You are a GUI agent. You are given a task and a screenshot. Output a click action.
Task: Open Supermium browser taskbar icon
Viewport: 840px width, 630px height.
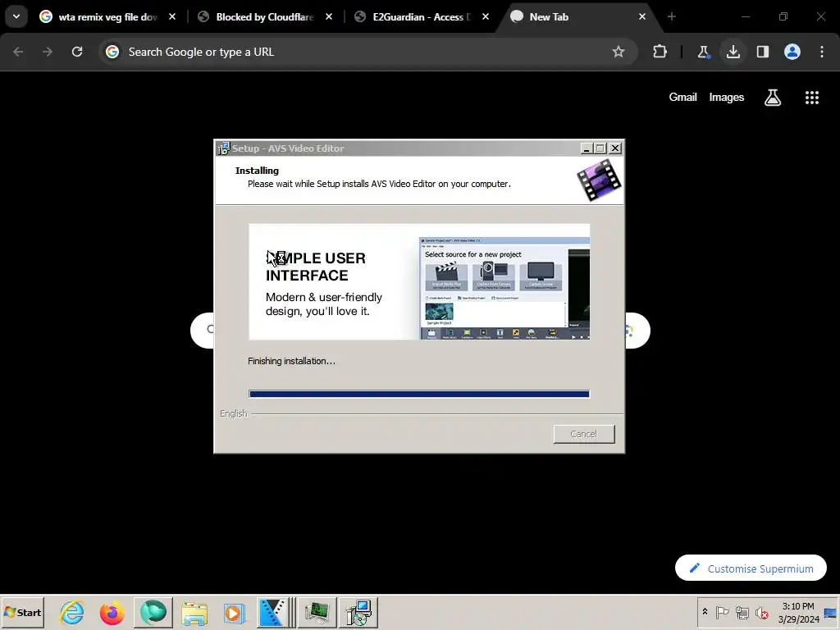tap(153, 612)
